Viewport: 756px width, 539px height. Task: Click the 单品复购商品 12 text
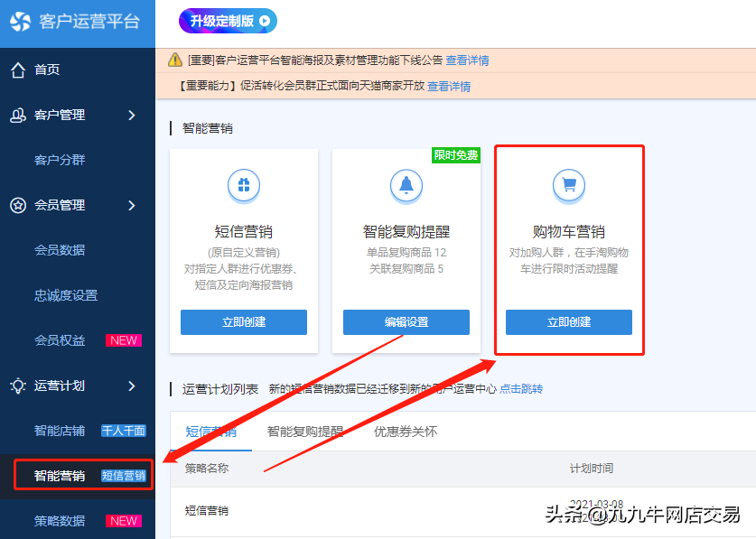[x=406, y=253]
